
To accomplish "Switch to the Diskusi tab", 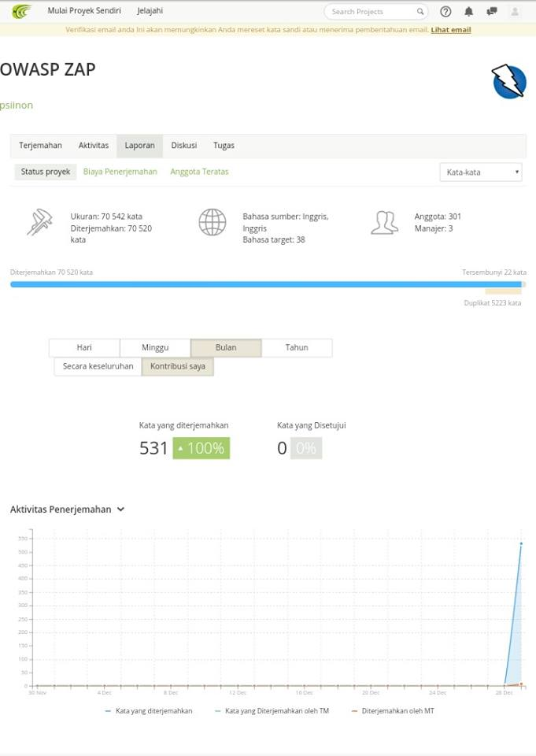I will [184, 146].
